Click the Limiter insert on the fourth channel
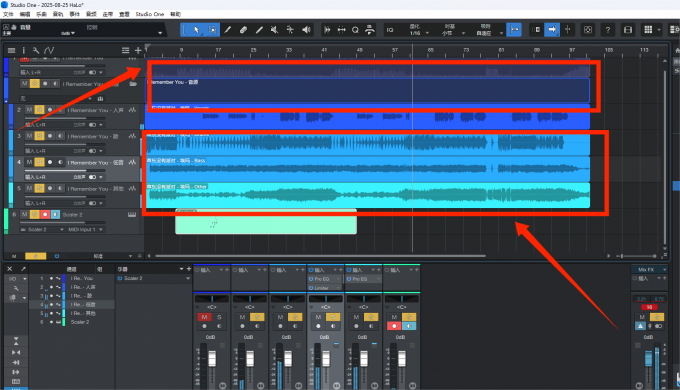Image resolution: width=680 pixels, height=390 pixels. pos(321,288)
